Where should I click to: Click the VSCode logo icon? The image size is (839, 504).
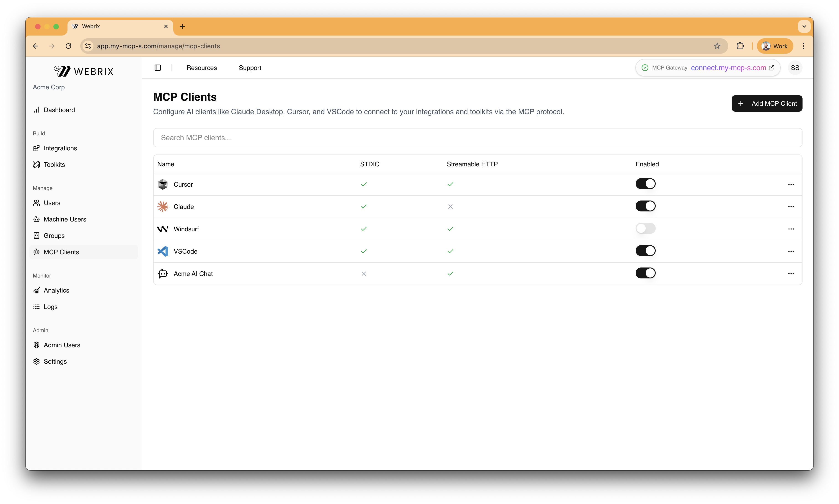point(163,251)
